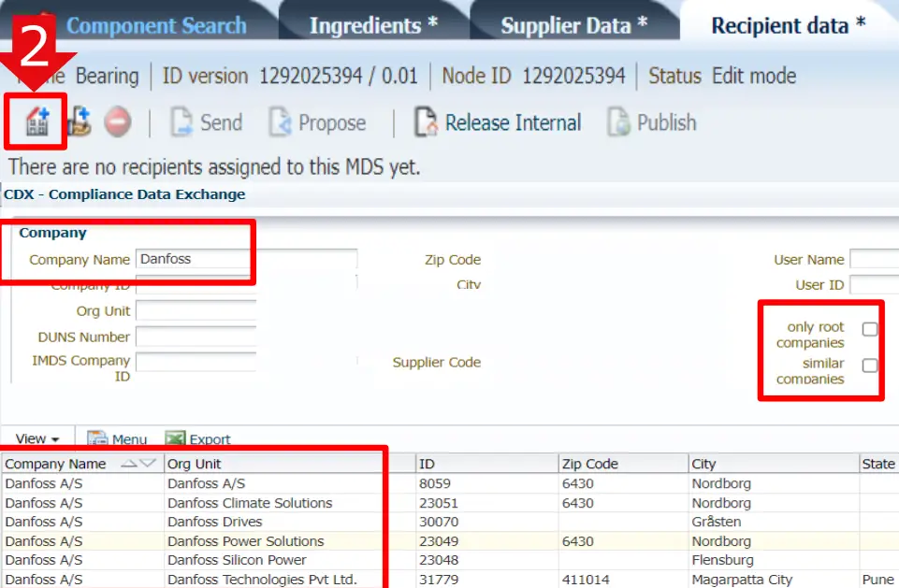Viewport: 899px width, 588px height.
Task: Click the red remove recipient icon
Action: [118, 122]
